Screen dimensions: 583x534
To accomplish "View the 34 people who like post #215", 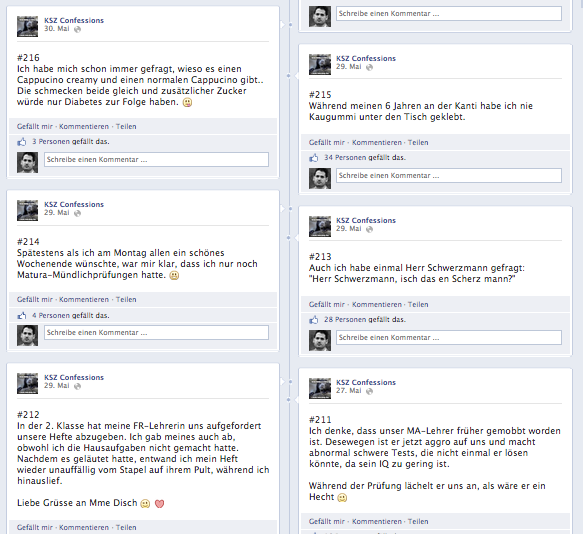I will click(365, 158).
